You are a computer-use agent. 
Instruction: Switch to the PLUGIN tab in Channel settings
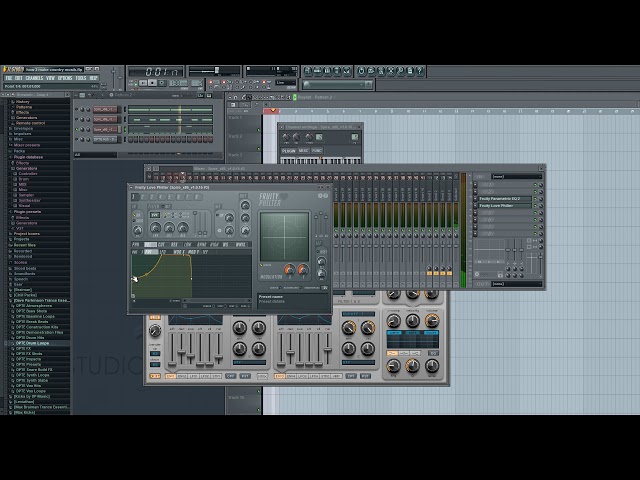pos(289,151)
